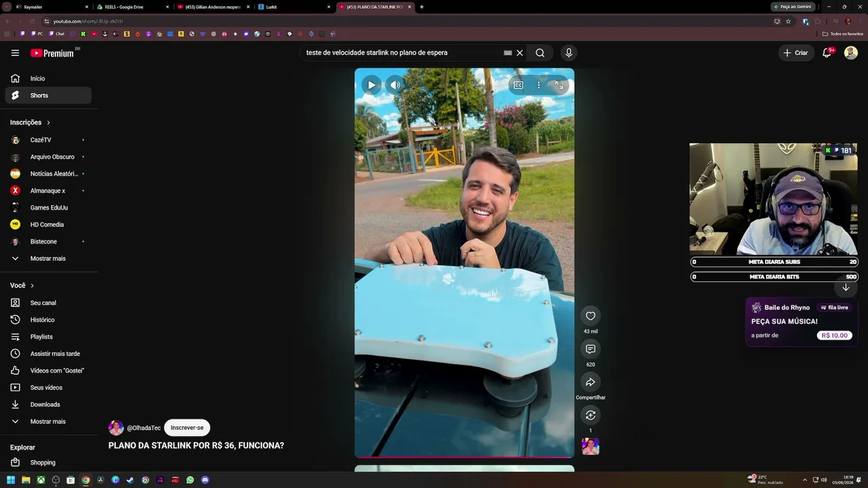The image size is (868, 488).
Task: Subscribe with the Inscrever-se button
Action: tap(187, 428)
